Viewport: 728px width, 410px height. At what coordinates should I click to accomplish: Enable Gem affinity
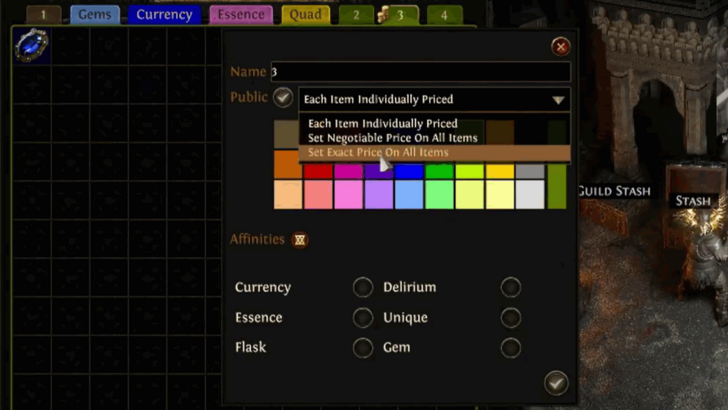click(x=511, y=348)
